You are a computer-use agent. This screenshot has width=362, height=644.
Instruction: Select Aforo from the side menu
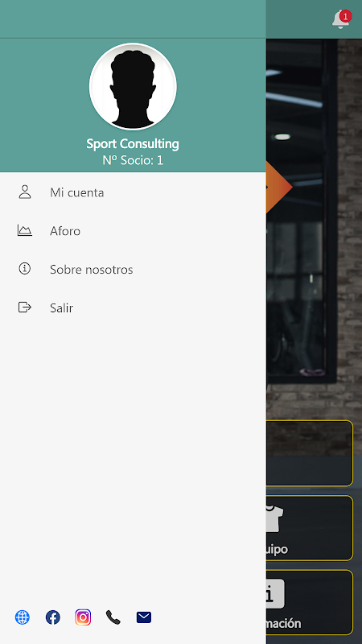click(133, 231)
